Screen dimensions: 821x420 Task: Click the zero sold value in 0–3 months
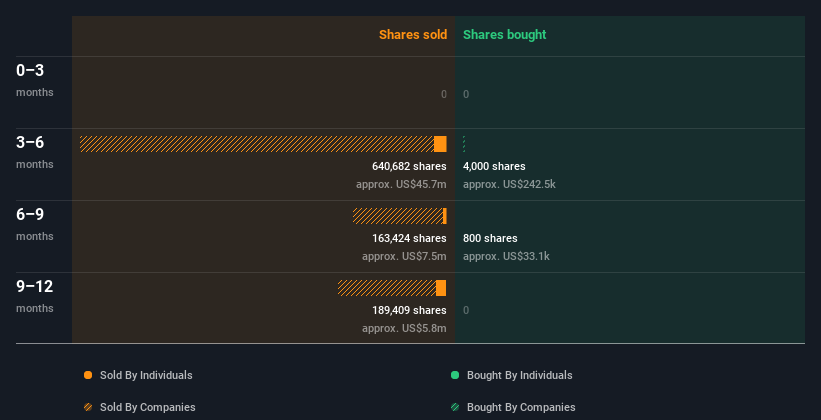(444, 94)
